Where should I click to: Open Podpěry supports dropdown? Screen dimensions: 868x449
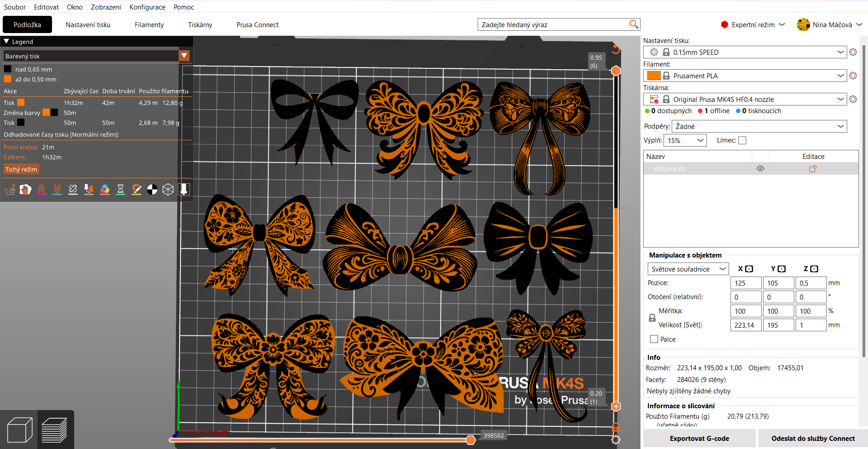pyautogui.click(x=759, y=126)
